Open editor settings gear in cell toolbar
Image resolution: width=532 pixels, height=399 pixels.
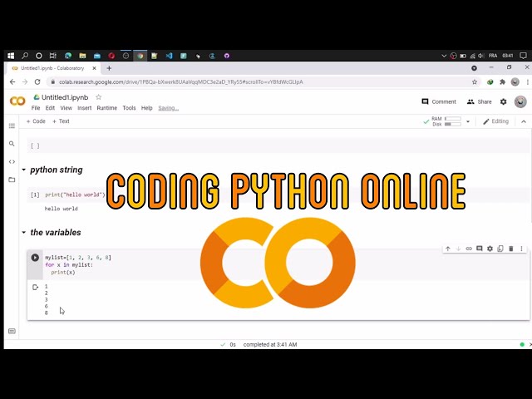point(490,249)
